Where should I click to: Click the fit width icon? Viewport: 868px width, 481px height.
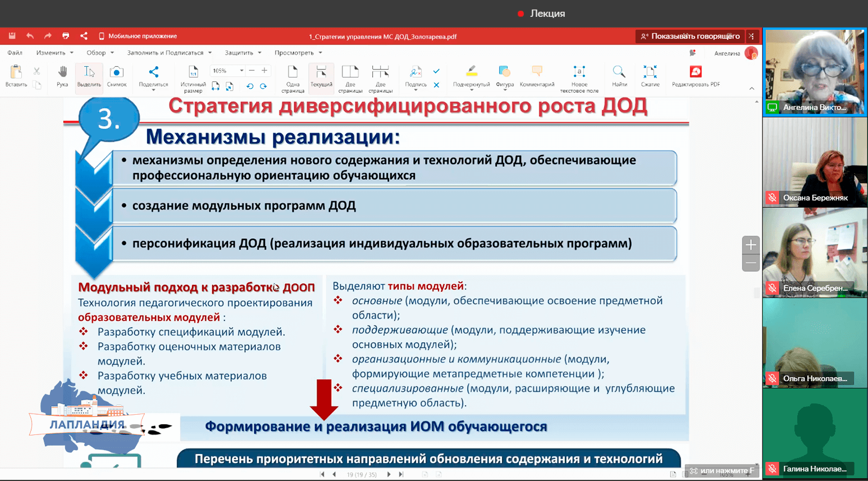(x=216, y=86)
